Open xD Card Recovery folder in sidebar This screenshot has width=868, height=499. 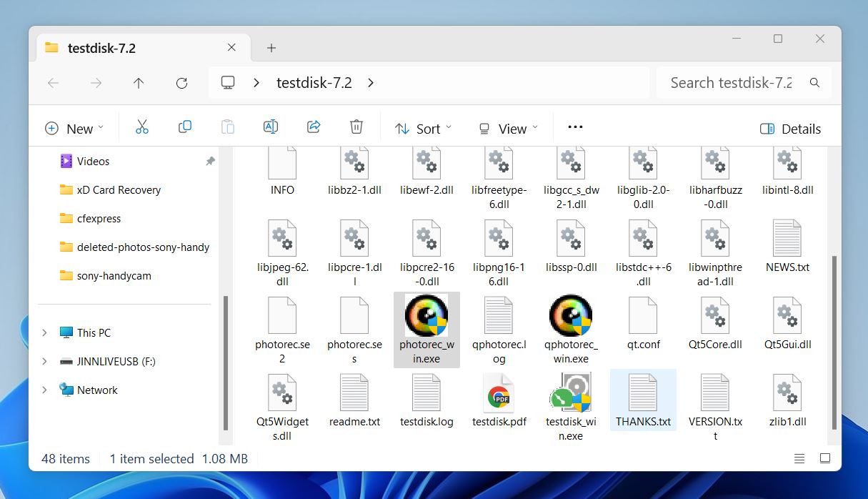[110, 189]
